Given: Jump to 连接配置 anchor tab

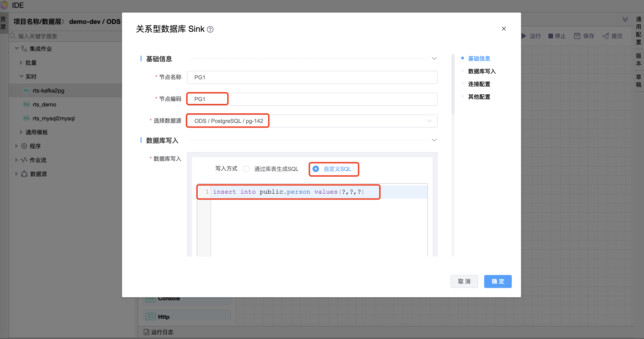Looking at the screenshot, I should (479, 84).
